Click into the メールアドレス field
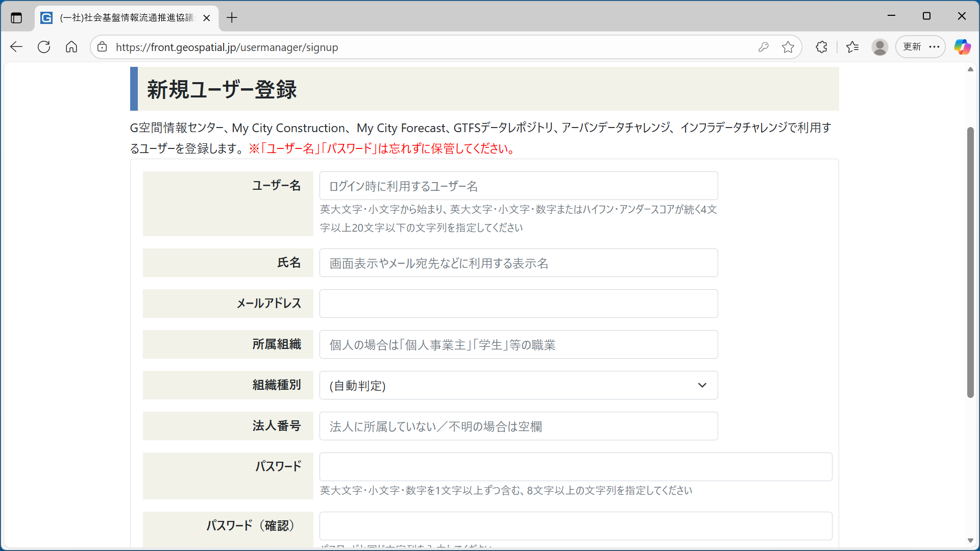This screenshot has height=551, width=980. 518,304
